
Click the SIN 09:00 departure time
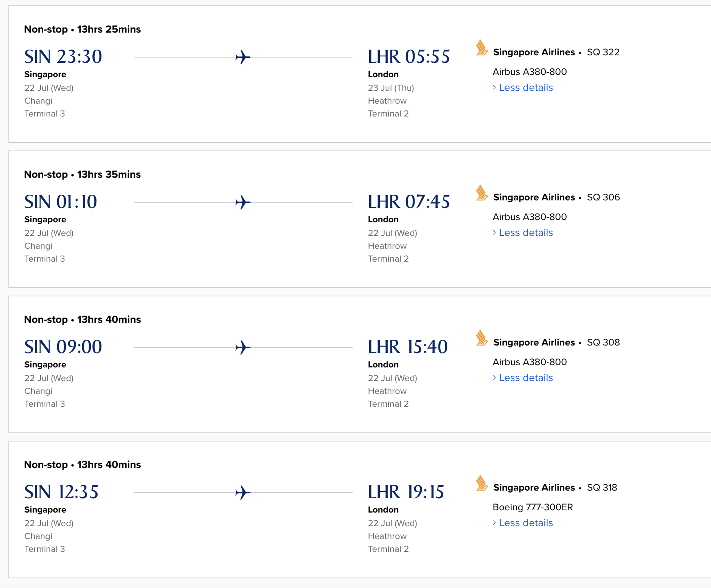pos(63,347)
